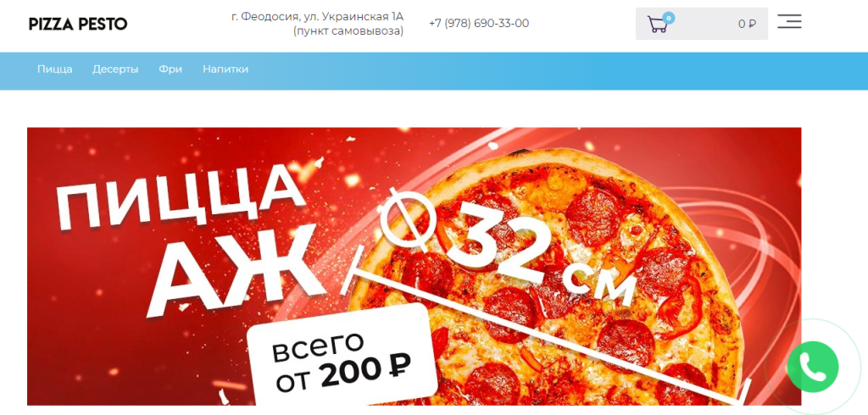
Task: Open the Напитки menu category
Action: tap(225, 69)
